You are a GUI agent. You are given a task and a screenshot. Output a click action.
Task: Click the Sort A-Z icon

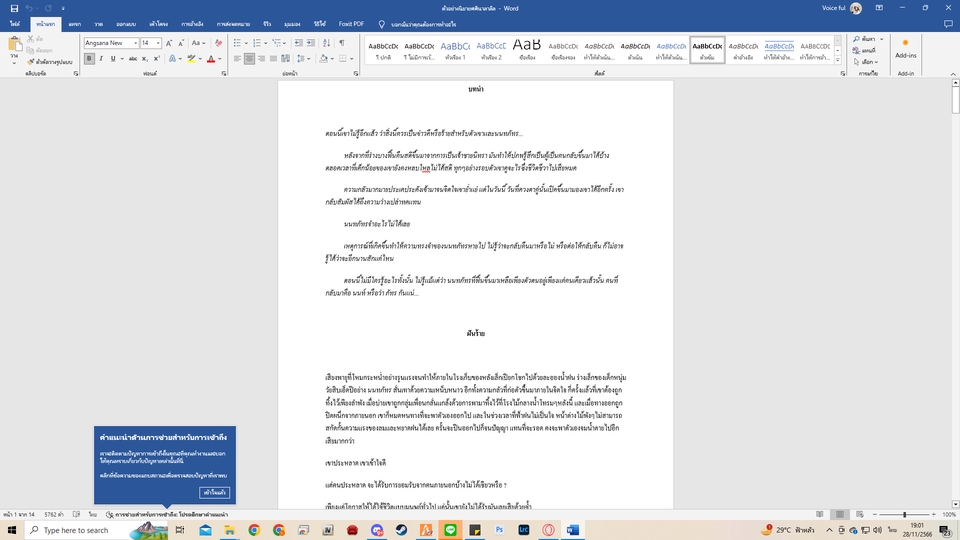point(326,43)
